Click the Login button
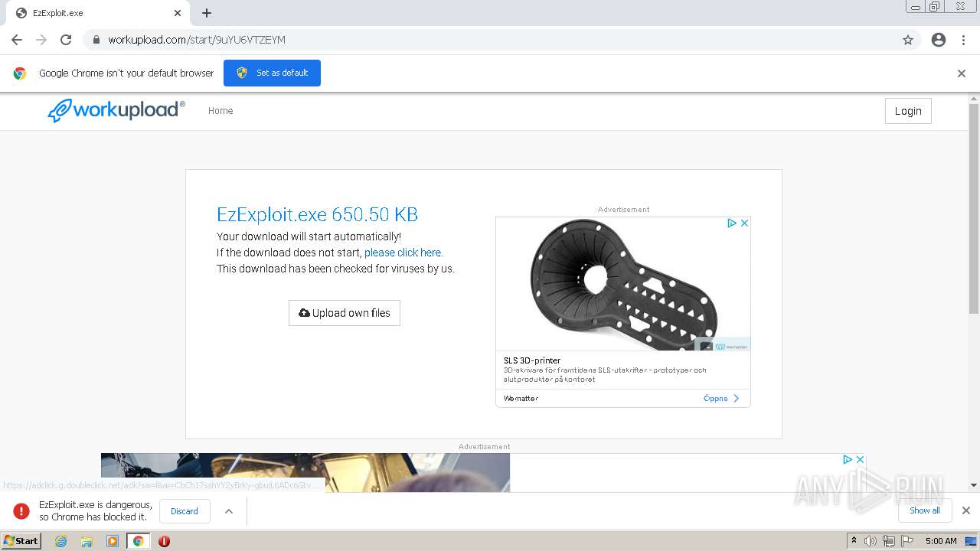This screenshot has height=551, width=980. coord(908,111)
